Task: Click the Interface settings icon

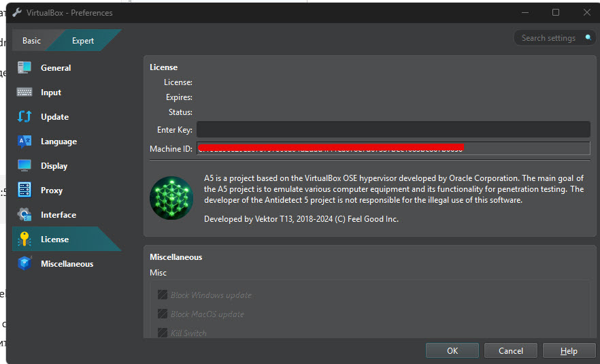Action: pyautogui.click(x=24, y=215)
